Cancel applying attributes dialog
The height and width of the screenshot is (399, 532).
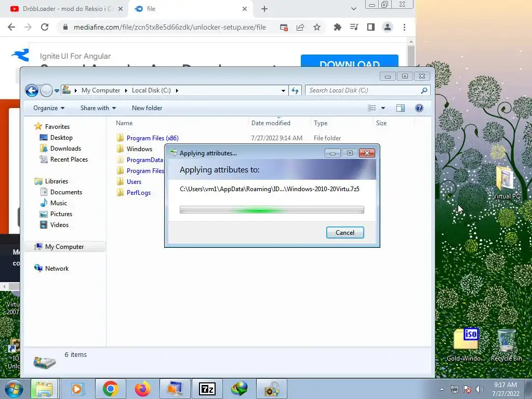(x=345, y=232)
